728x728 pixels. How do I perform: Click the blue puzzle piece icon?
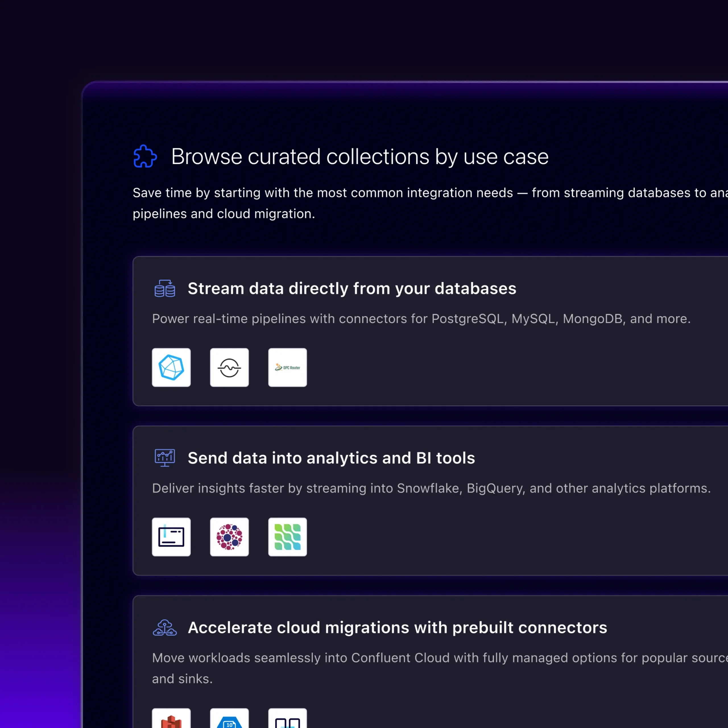pyautogui.click(x=145, y=156)
